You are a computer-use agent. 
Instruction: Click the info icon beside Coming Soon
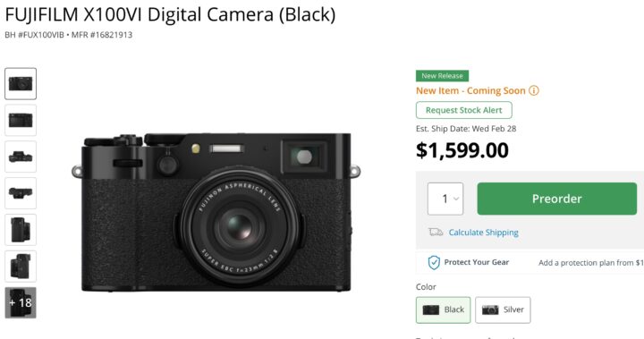[x=533, y=90]
